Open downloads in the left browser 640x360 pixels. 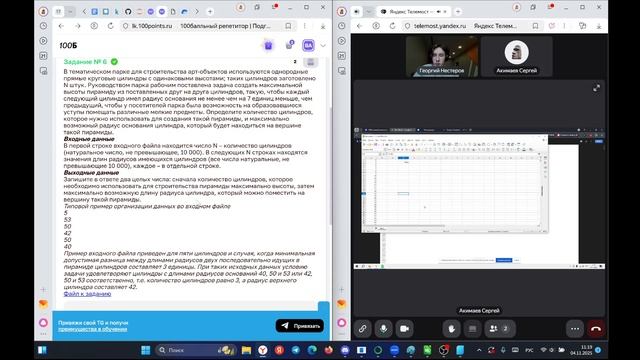click(323, 26)
